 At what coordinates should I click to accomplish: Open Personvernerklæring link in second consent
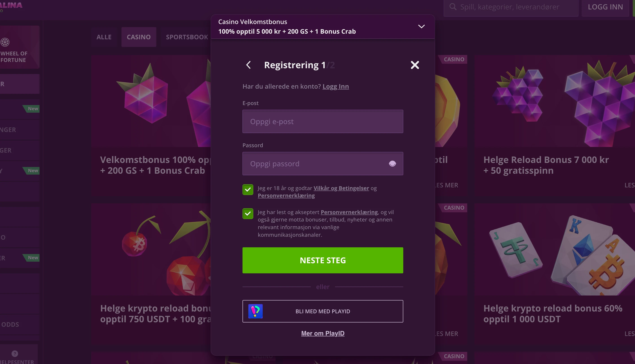(349, 212)
